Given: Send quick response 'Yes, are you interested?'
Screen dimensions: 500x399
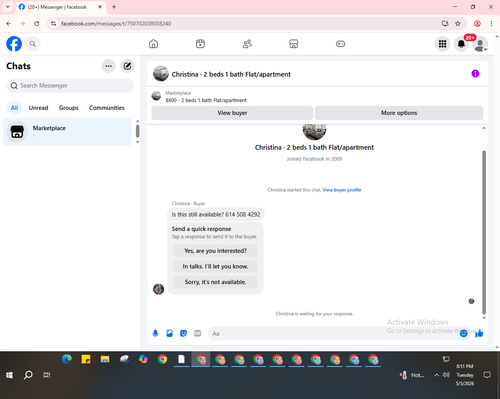Looking at the screenshot, I should click(215, 251).
